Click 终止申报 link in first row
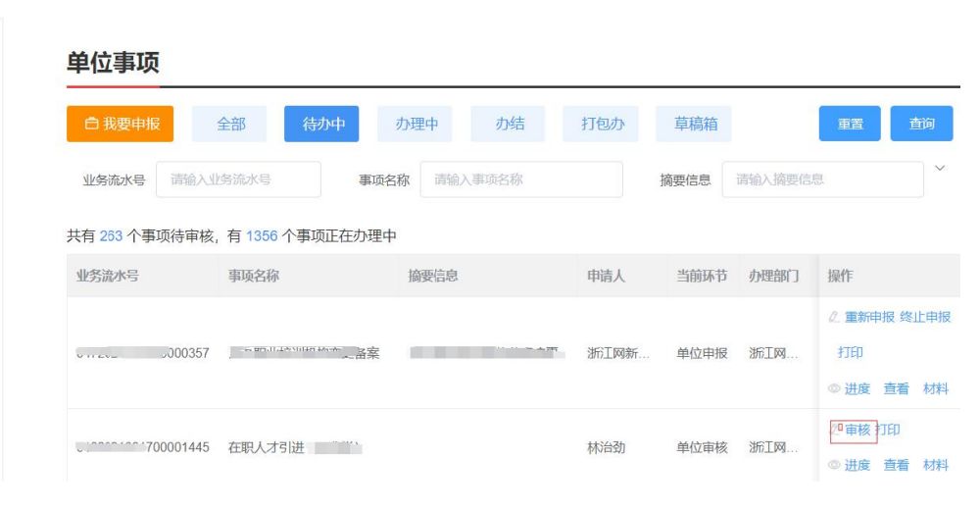980x511 pixels. 925,317
